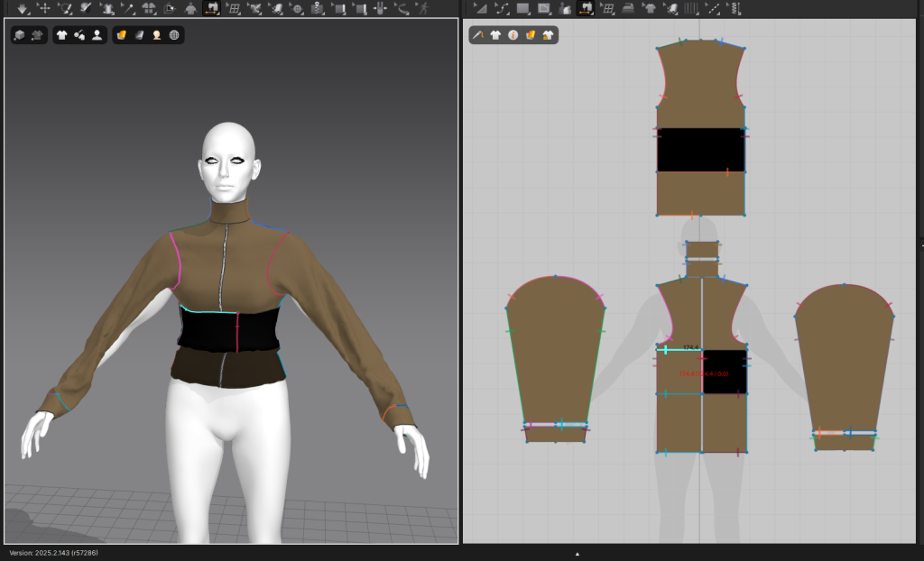Toggle avatar display in 3D view
The width and height of the screenshot is (924, 561).
pos(97,35)
